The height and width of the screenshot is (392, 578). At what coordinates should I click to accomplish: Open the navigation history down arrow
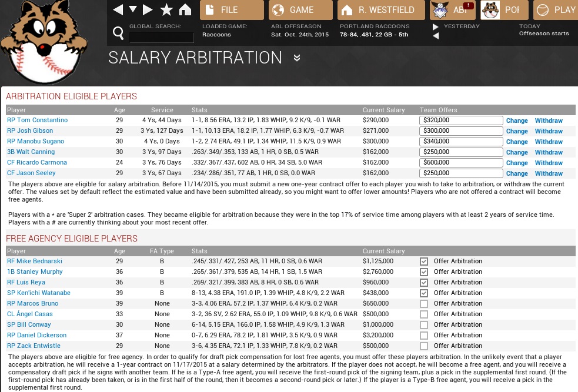tap(133, 9)
